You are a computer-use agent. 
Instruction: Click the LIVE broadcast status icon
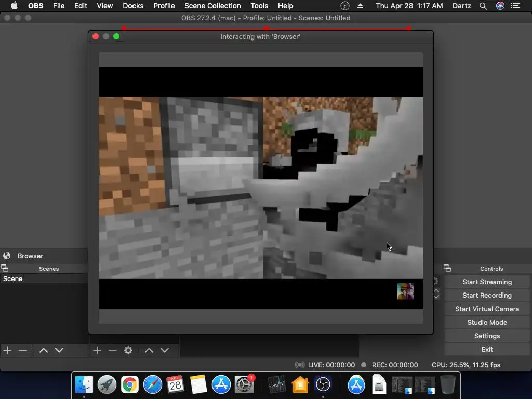coord(300,365)
